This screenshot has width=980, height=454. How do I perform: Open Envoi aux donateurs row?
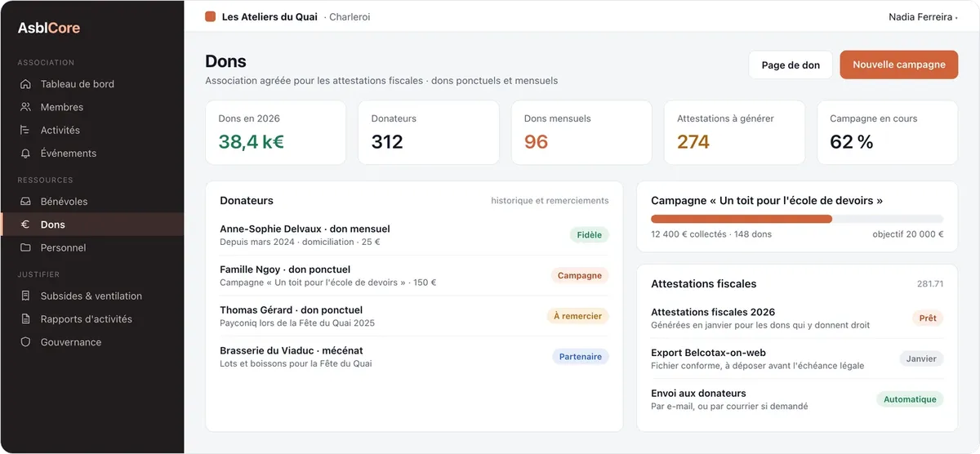point(797,399)
